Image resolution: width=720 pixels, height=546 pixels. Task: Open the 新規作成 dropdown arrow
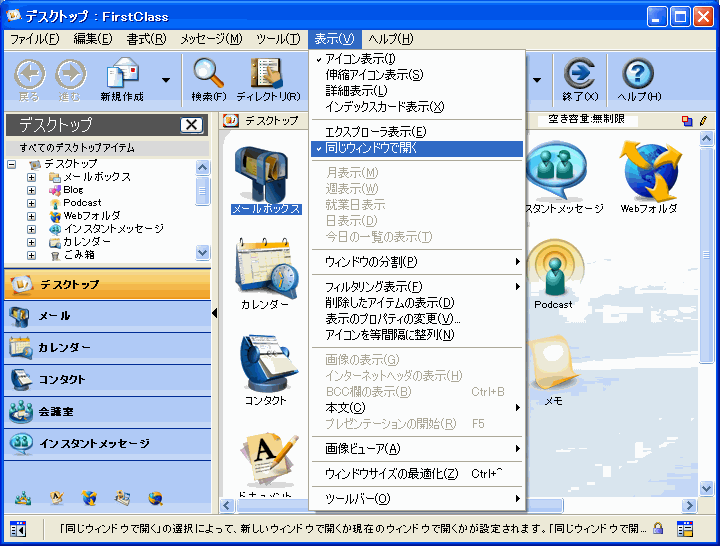(x=165, y=79)
